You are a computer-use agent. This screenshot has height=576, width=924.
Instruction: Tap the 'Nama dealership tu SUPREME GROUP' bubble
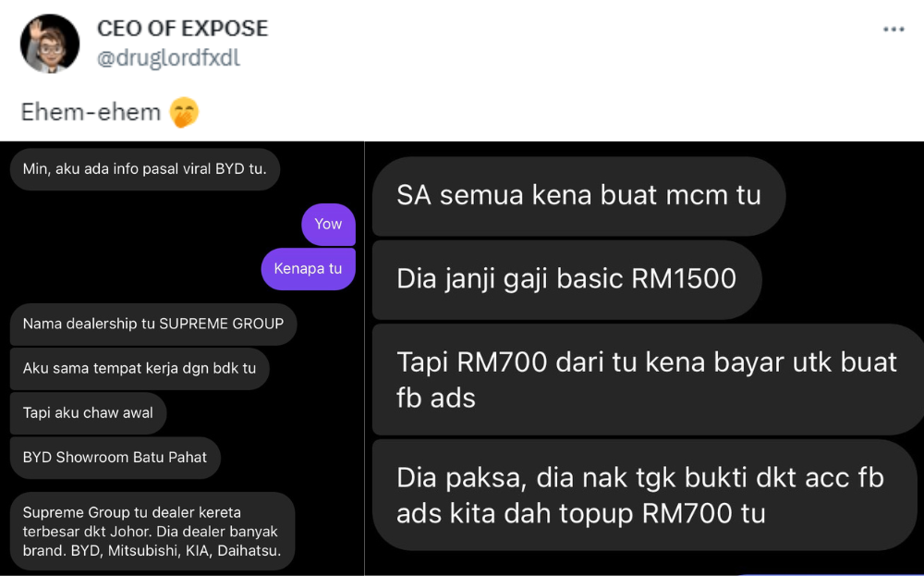pyautogui.click(x=153, y=324)
